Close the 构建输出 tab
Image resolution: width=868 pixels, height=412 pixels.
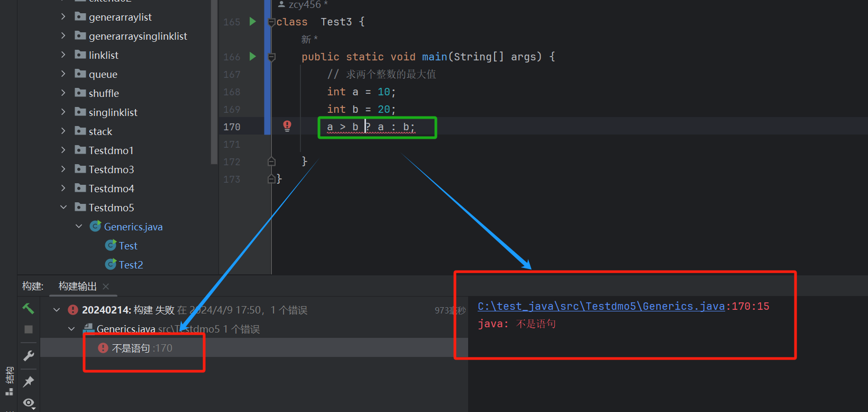pos(106,286)
